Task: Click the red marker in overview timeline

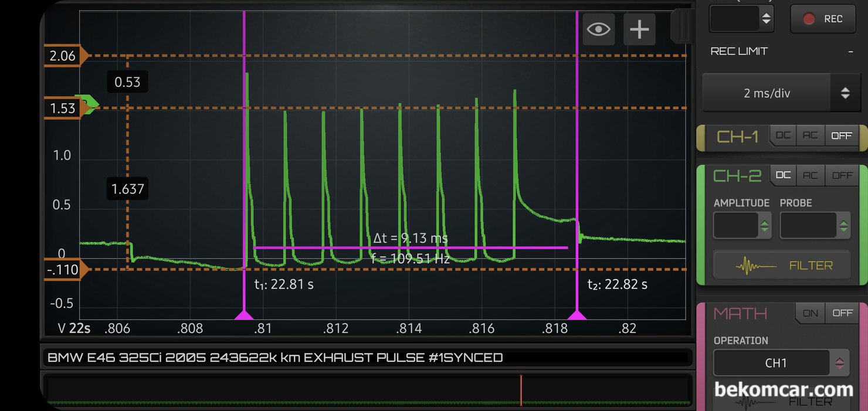Action: 521,390
